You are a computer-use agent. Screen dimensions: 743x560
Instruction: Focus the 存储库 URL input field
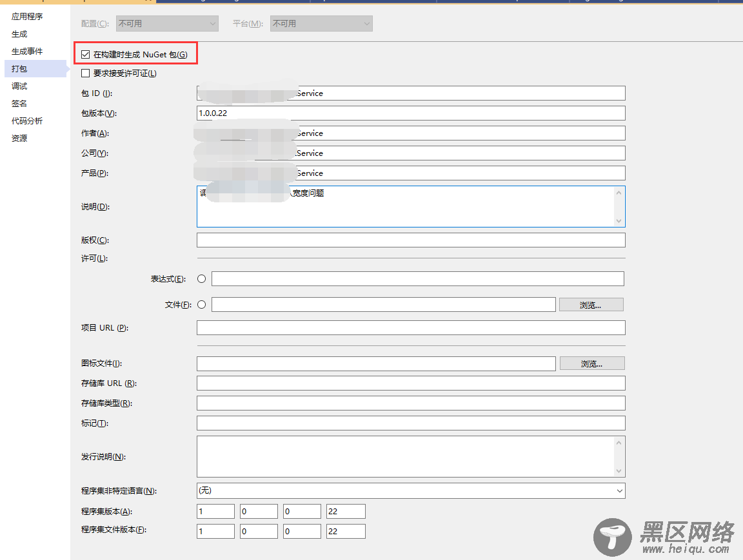click(x=411, y=383)
